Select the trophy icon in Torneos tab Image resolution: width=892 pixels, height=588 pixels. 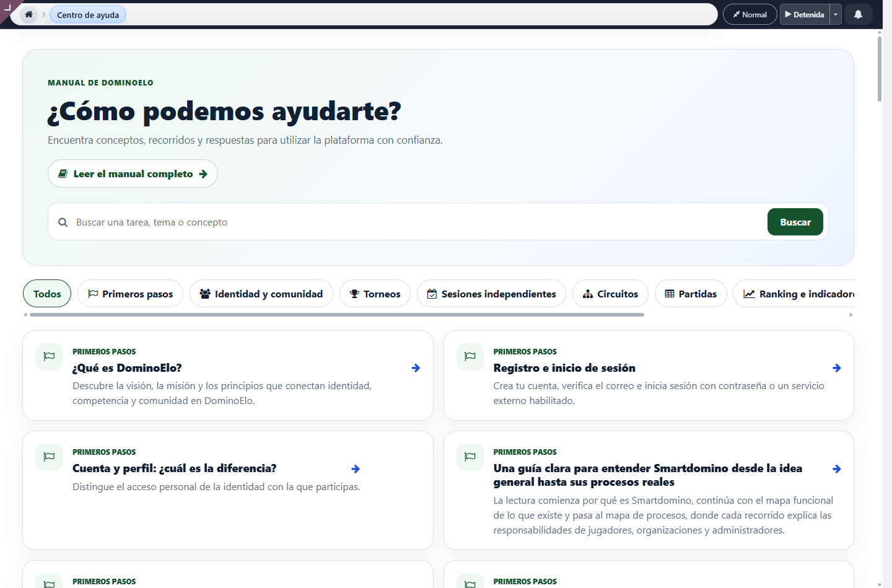click(354, 294)
